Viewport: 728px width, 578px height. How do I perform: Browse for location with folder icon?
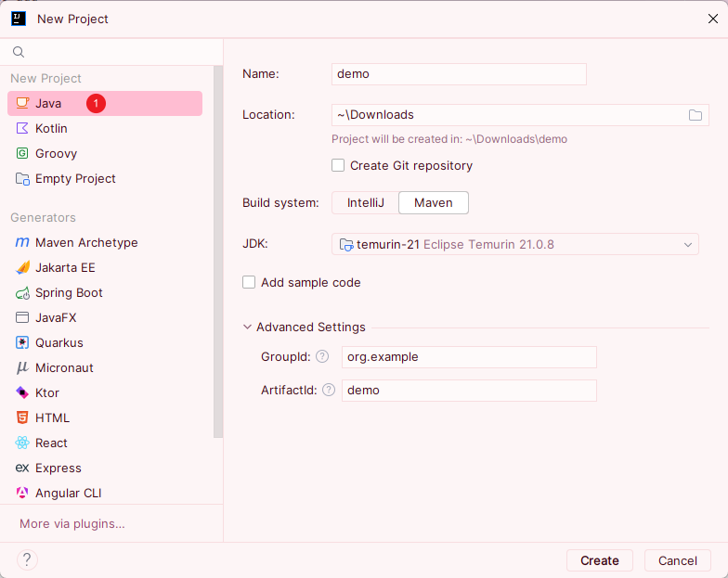pos(695,115)
